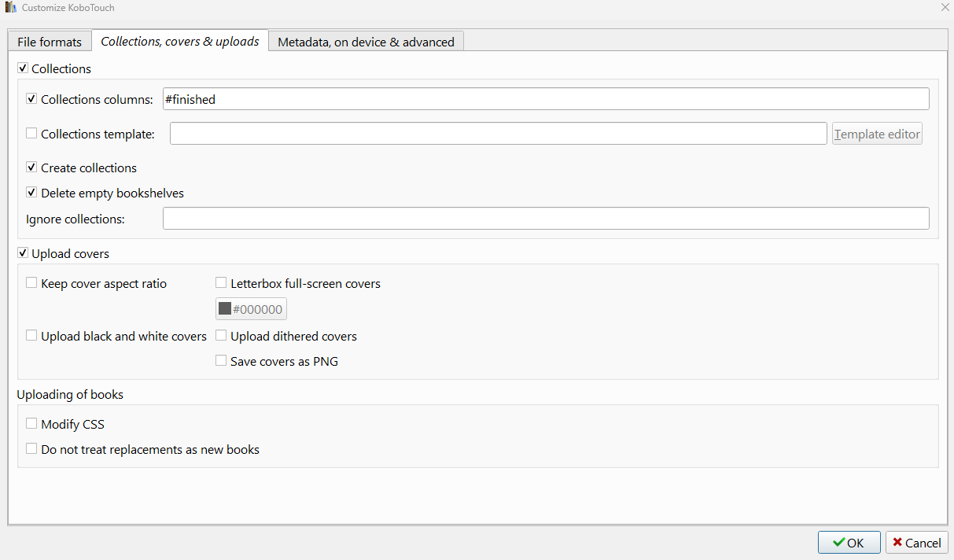Disable the Collections columns checkbox
The height and width of the screenshot is (560, 954).
click(x=32, y=99)
